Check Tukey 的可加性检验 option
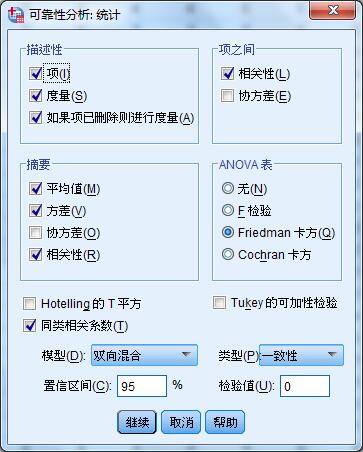363x452 pixels. tap(220, 303)
